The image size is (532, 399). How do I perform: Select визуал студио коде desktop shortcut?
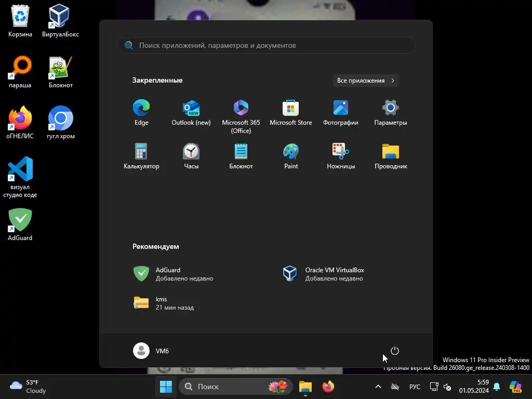point(20,177)
